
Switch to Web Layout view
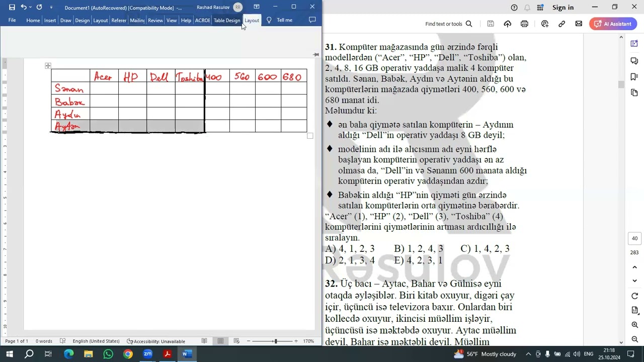click(236, 341)
